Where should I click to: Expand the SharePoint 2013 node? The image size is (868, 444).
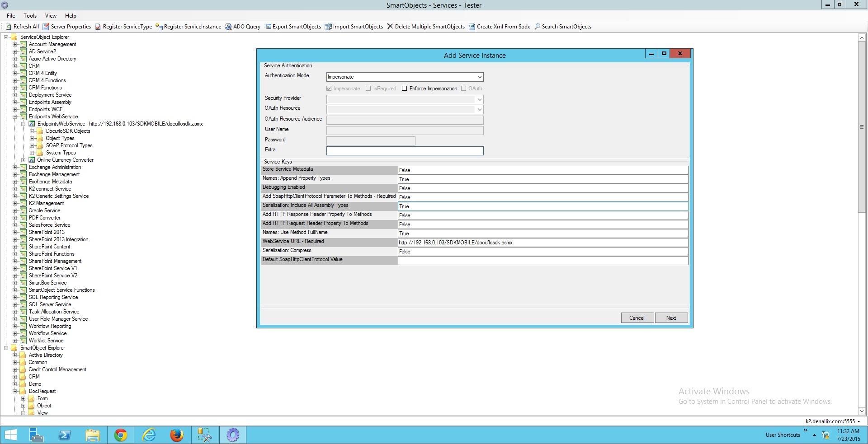pyautogui.click(x=15, y=232)
